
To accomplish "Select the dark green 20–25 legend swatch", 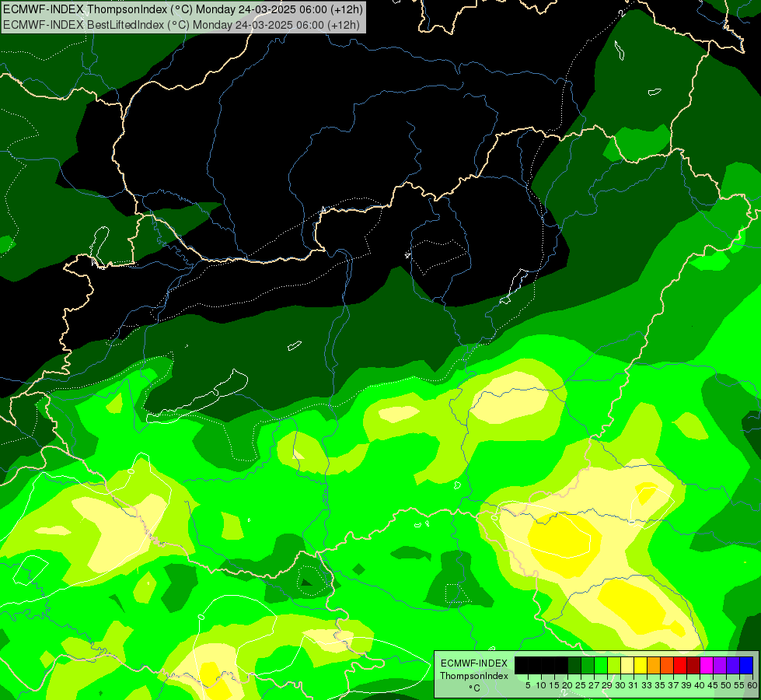I will point(574,665).
